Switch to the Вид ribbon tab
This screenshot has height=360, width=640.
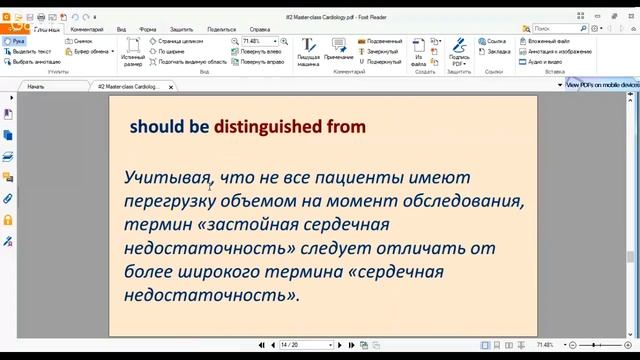pyautogui.click(x=121, y=29)
